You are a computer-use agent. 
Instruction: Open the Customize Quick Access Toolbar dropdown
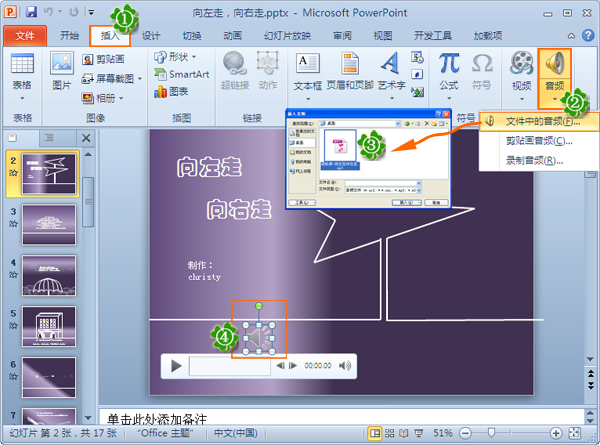(91, 12)
